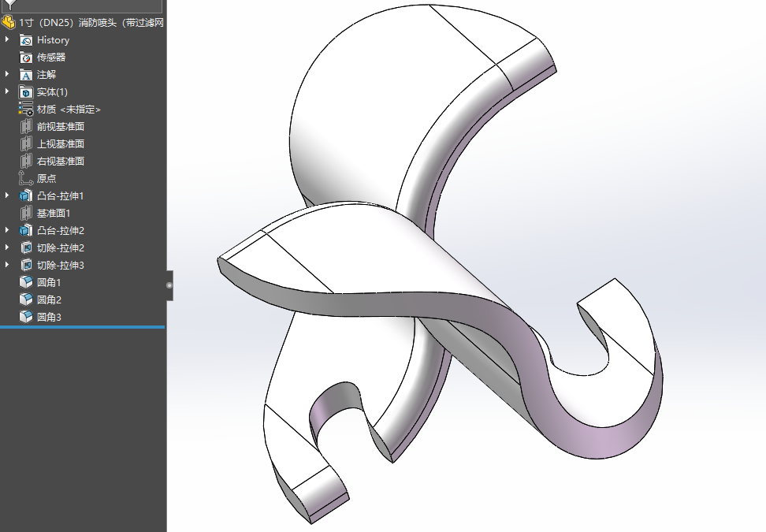Click the 圆角3 fillet icon
The image size is (766, 532).
pos(26,317)
